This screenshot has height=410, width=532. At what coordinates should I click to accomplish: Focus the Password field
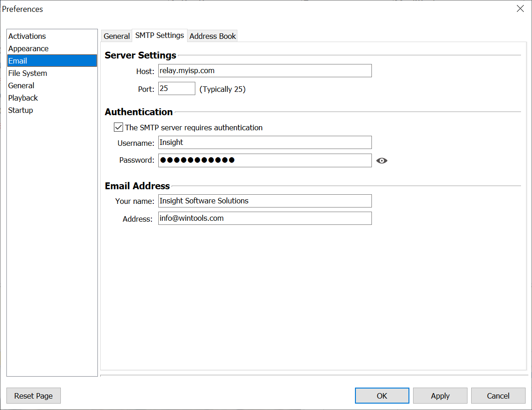264,160
